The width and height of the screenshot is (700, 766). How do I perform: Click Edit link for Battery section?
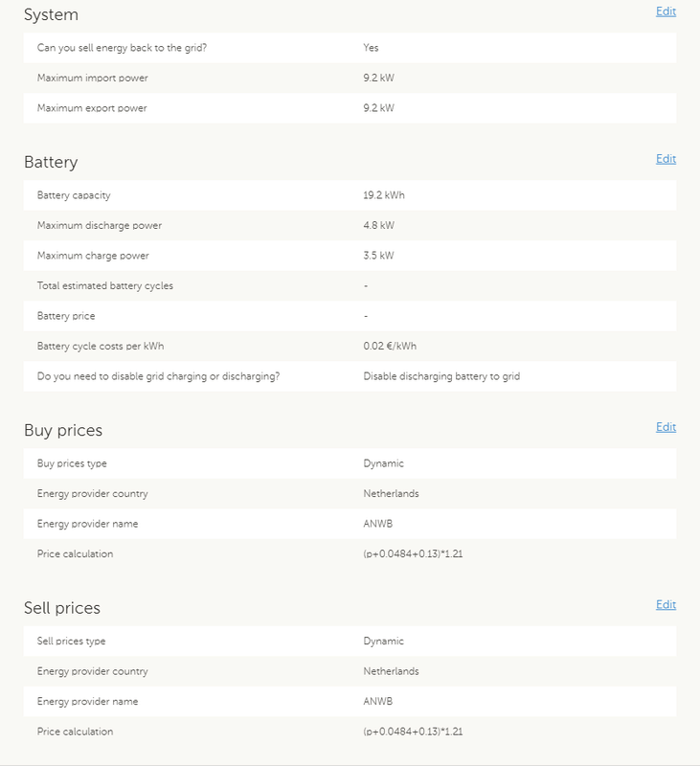(666, 159)
